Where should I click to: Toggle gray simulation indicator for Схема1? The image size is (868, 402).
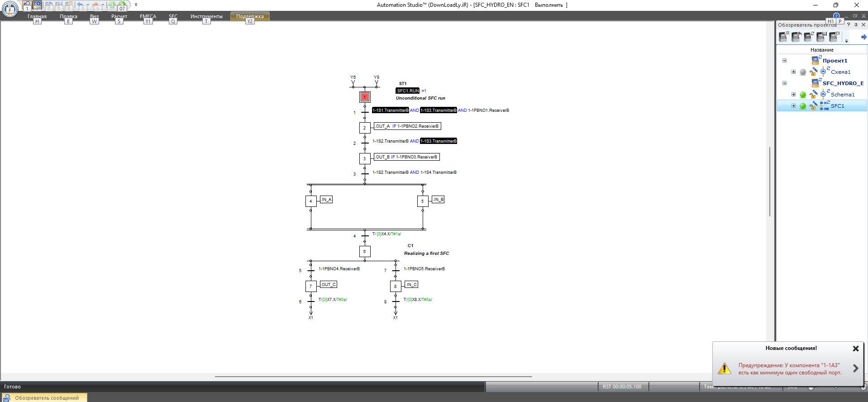(x=803, y=72)
